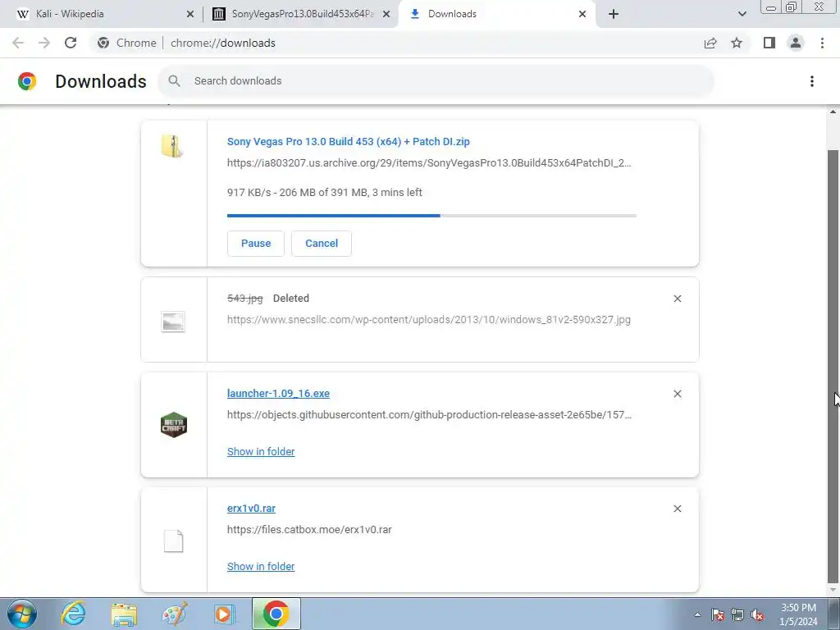The image size is (840, 630).
Task: Click the 543.jpg image thumbnail icon
Action: [173, 322]
